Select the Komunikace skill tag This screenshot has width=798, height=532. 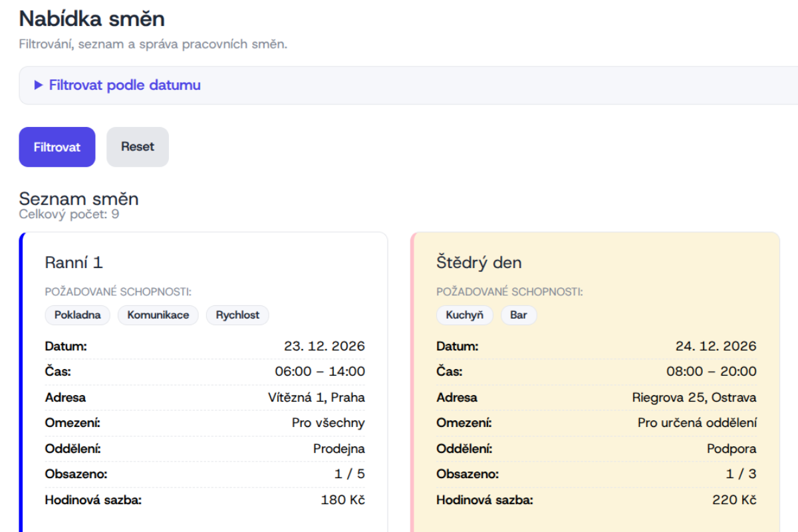coord(158,315)
